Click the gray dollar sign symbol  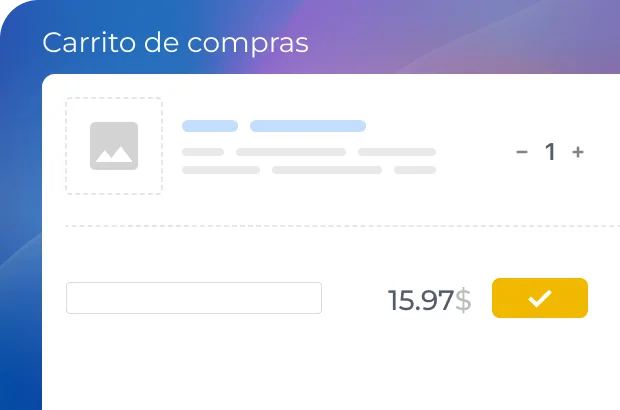point(462,300)
